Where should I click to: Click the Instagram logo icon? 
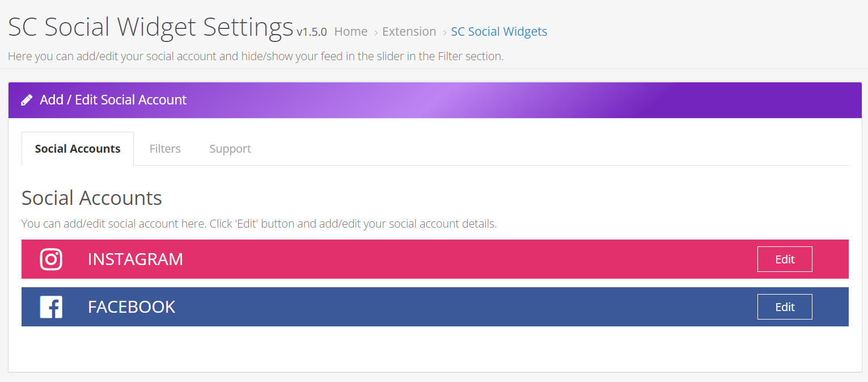tap(51, 259)
